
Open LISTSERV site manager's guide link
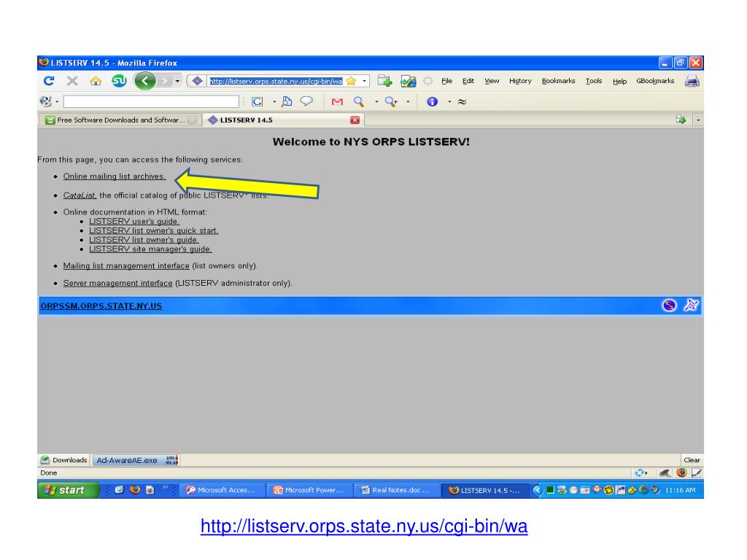point(150,249)
